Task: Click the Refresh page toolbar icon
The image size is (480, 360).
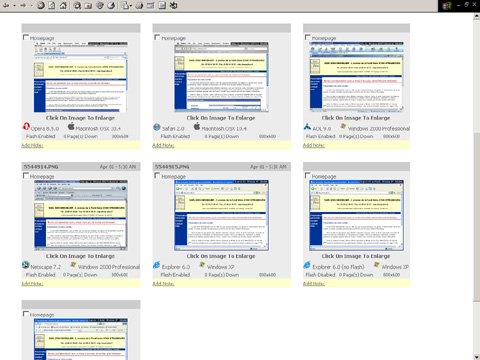Action: coord(52,5)
